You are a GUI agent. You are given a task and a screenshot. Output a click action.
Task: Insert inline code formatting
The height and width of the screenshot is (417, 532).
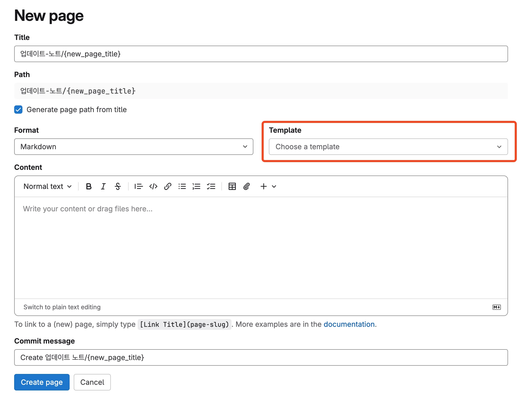click(x=153, y=186)
